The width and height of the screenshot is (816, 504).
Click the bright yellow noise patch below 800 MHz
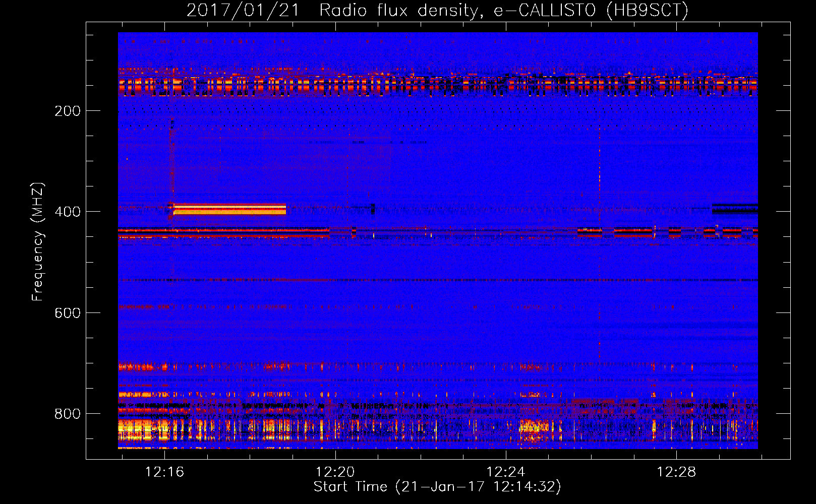[144, 430]
